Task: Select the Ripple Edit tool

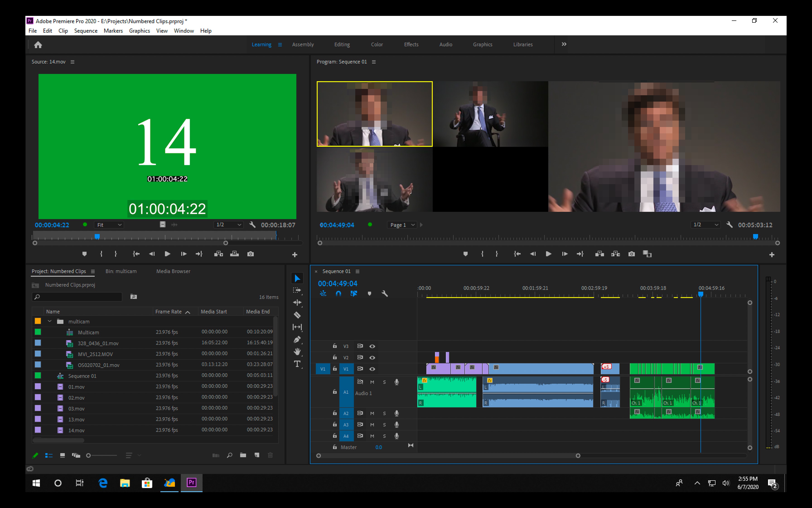Action: click(x=297, y=303)
